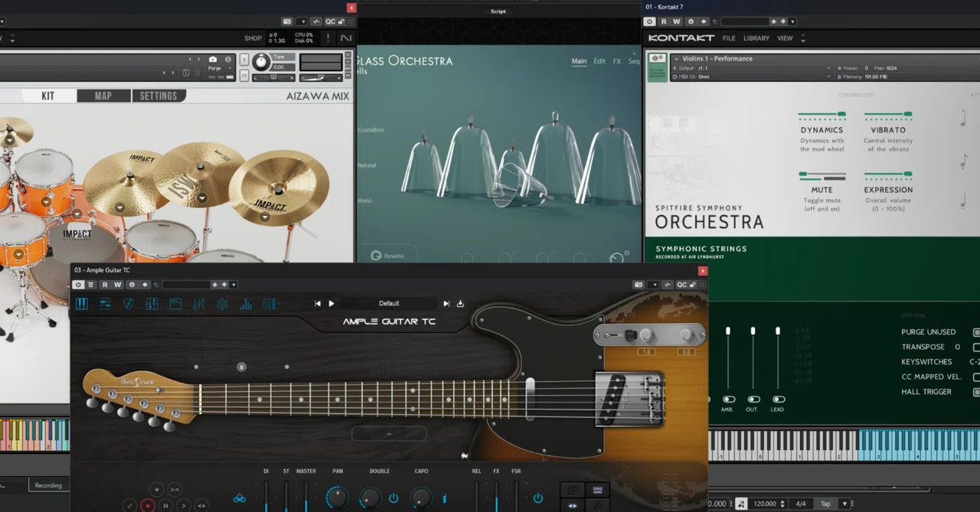Open the Output st. 1 dropdown in Kontakt
The width and height of the screenshot is (980, 512).
[753, 68]
